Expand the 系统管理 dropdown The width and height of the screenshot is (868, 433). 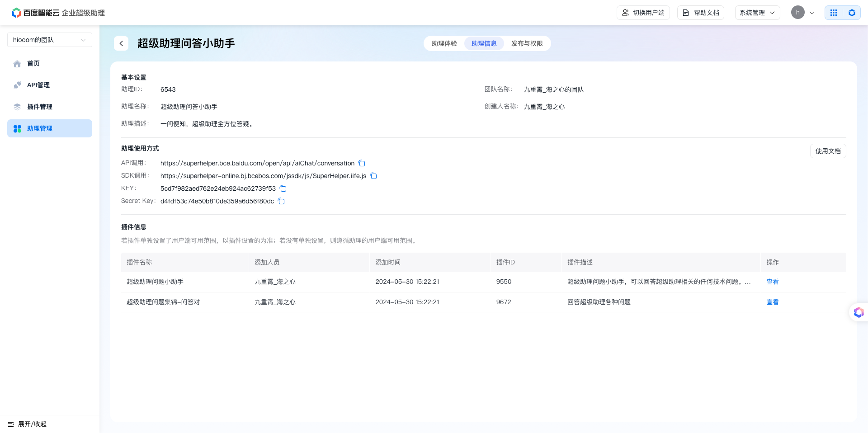click(x=757, y=13)
